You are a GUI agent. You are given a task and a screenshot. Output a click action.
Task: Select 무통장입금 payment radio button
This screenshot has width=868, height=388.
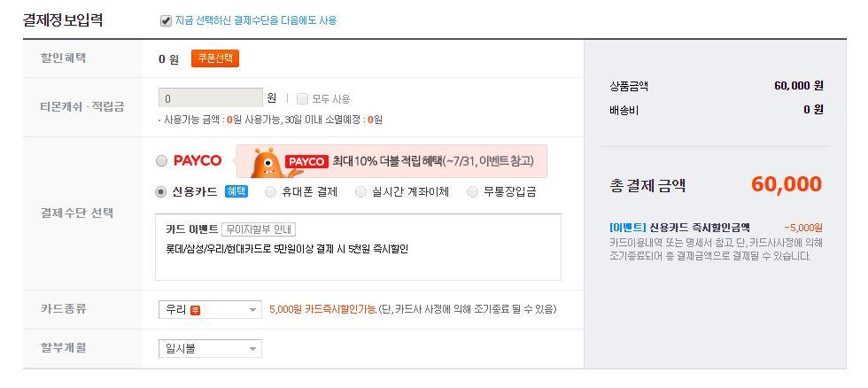click(x=472, y=191)
